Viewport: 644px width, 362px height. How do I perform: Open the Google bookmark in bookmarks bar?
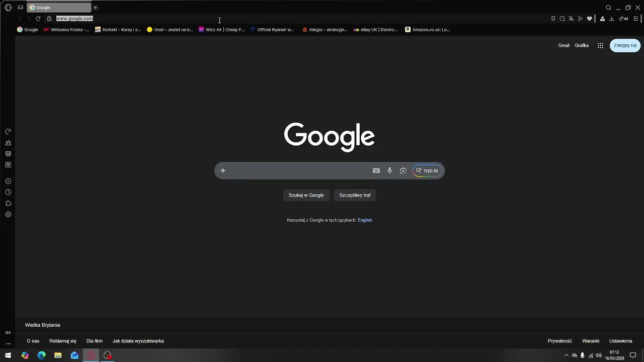coord(28,30)
